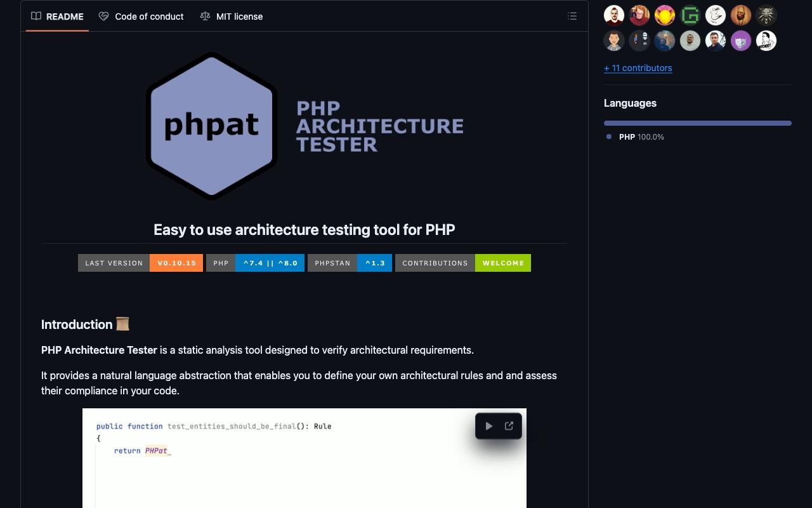The image size is (812, 508).
Task: Click the Contributions Welcome badge
Action: 463,263
